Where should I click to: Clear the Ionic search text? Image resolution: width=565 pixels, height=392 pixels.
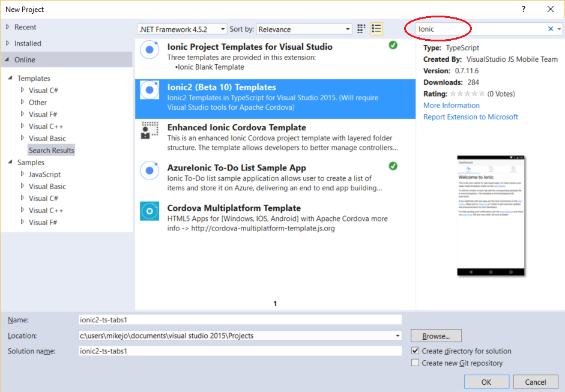pyautogui.click(x=550, y=29)
